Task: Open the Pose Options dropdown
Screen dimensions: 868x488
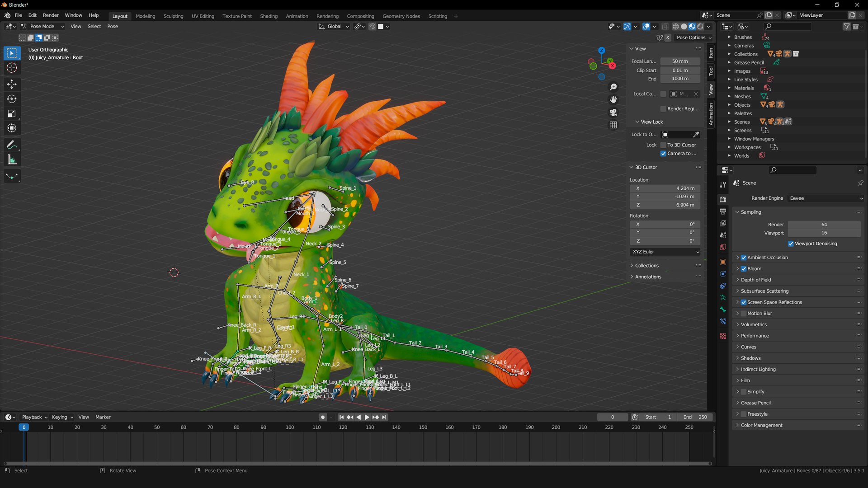Action: [693, 38]
